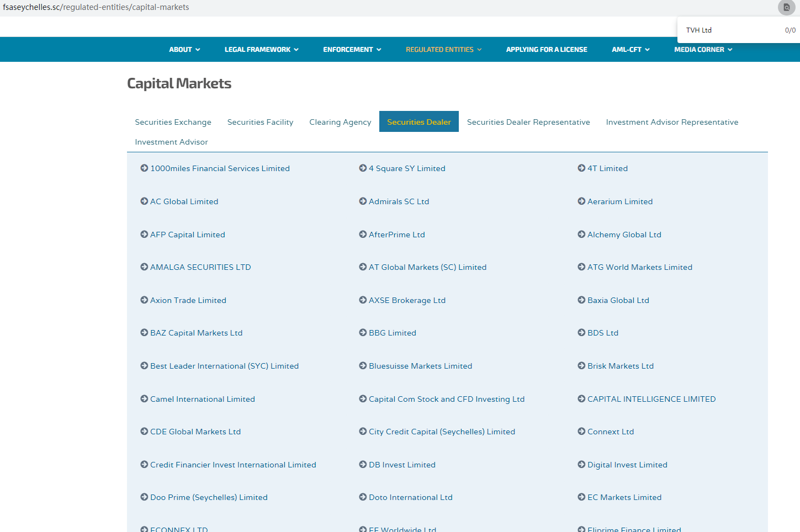
Task: Click arrow icon beside BDS Ltd
Action: click(581, 333)
